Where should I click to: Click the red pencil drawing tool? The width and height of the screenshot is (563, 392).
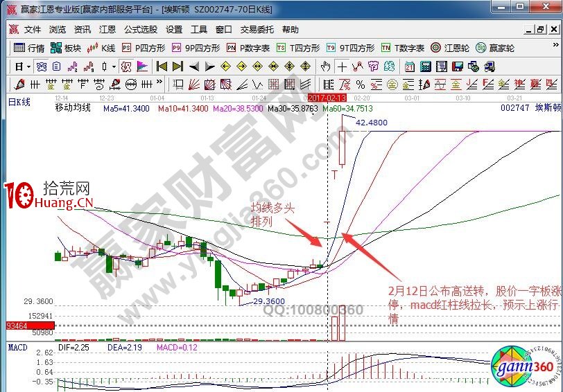[19, 84]
